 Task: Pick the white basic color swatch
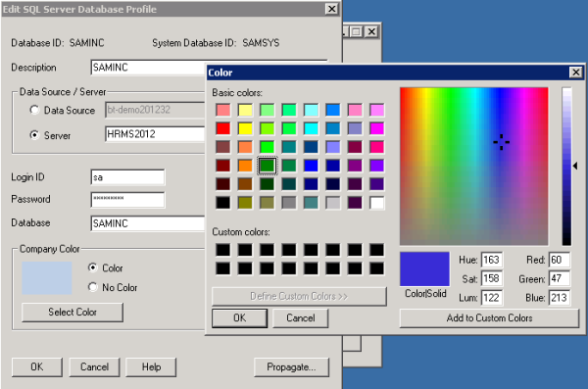377,203
